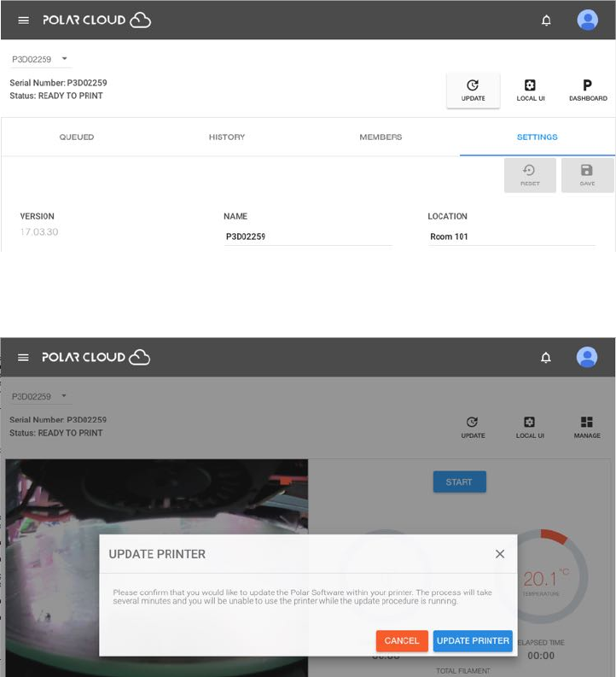Click the RESET settings button
This screenshot has height=677, width=616.
530,175
